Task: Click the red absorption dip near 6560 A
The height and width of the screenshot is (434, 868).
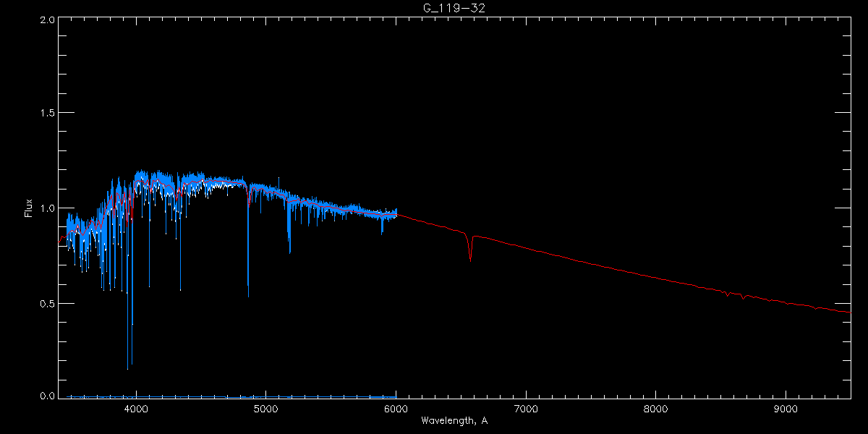Action: tap(470, 247)
